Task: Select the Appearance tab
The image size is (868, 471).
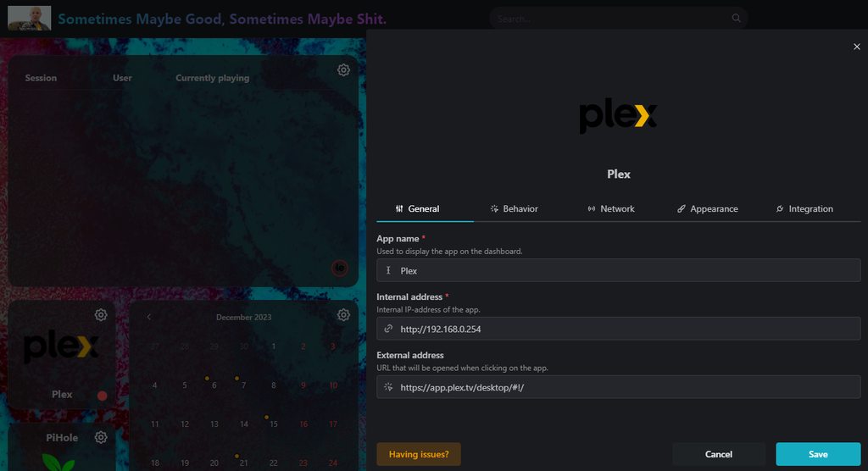Action: tap(707, 208)
